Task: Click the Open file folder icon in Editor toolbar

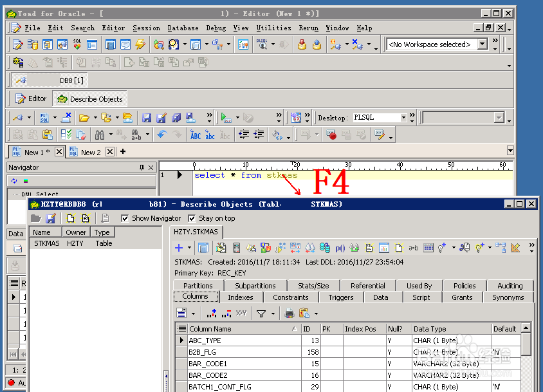Action: 84,118
